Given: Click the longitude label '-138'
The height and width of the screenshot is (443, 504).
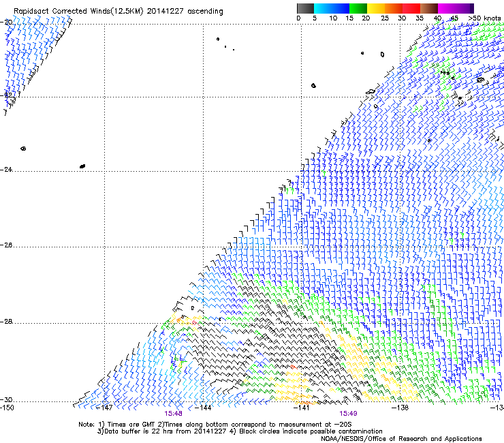Looking at the screenshot, I should pyautogui.click(x=400, y=408).
